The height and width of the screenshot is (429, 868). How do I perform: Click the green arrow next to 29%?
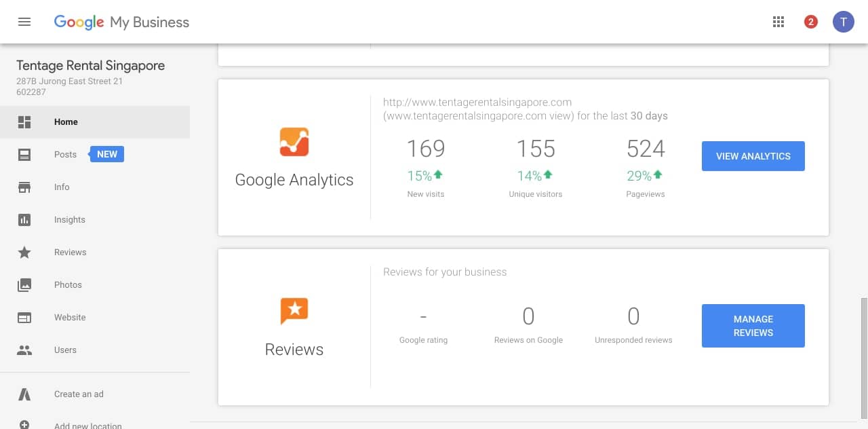pyautogui.click(x=658, y=175)
